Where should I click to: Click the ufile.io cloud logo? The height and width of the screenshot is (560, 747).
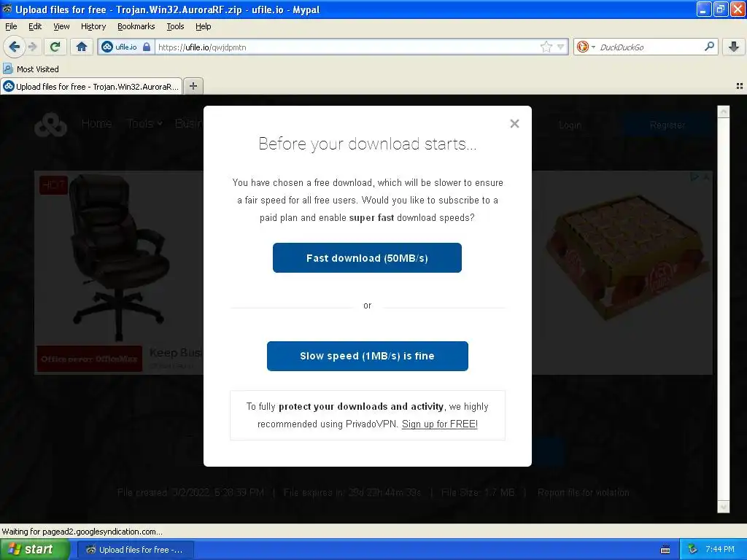50,125
